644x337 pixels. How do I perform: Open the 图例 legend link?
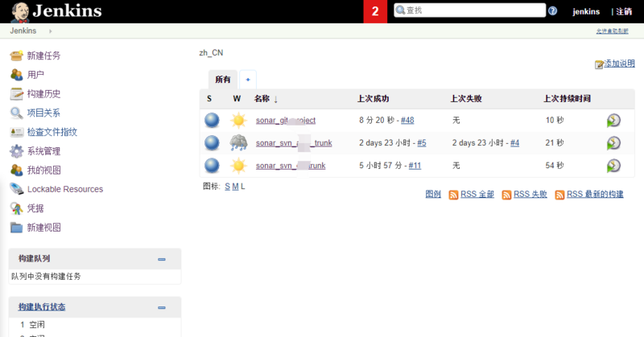433,194
